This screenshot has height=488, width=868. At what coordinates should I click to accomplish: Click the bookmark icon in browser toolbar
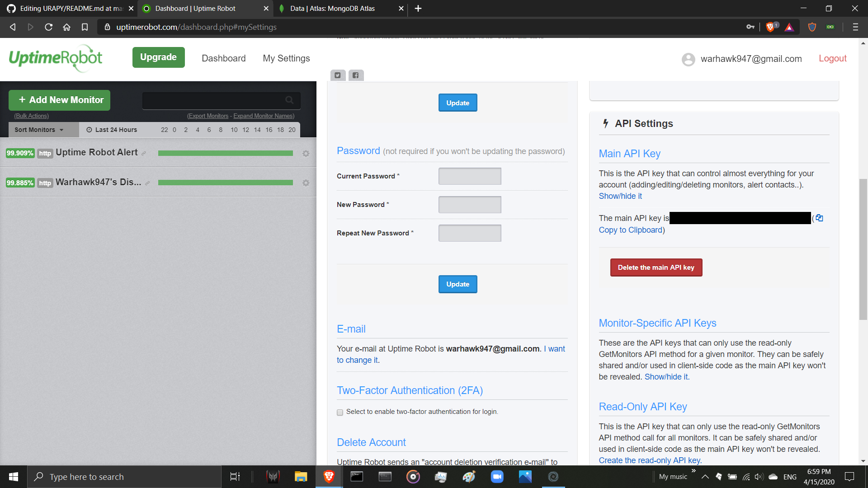point(85,27)
